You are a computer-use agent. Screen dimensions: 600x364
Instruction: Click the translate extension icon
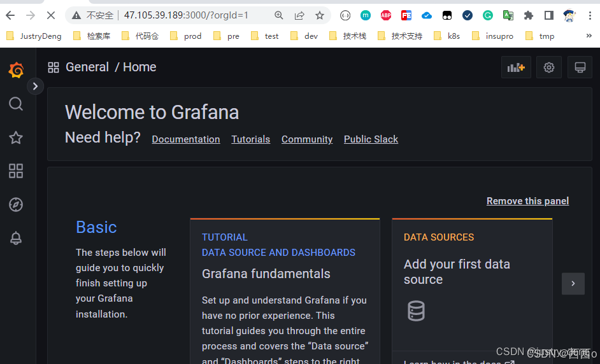508,15
